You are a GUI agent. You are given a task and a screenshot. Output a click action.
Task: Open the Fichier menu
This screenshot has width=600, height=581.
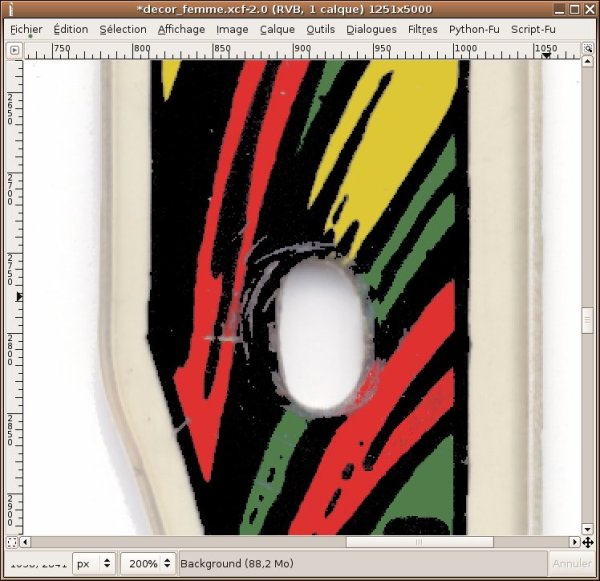tap(26, 29)
